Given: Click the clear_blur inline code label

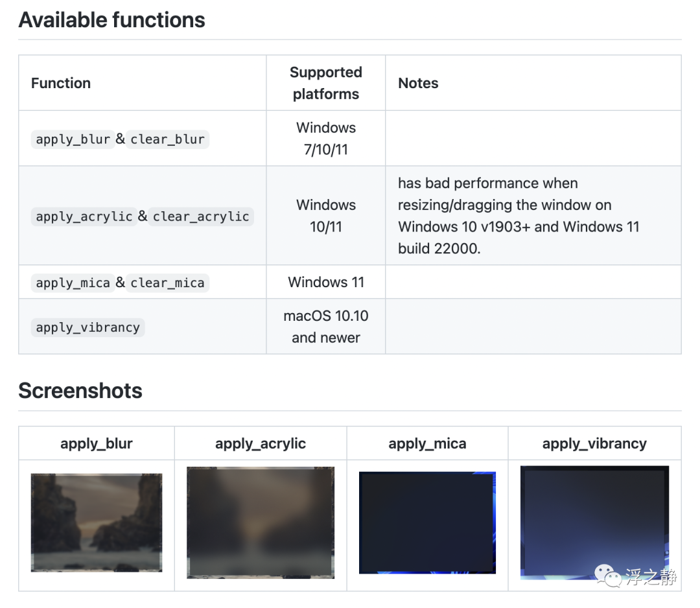Looking at the screenshot, I should [167, 139].
